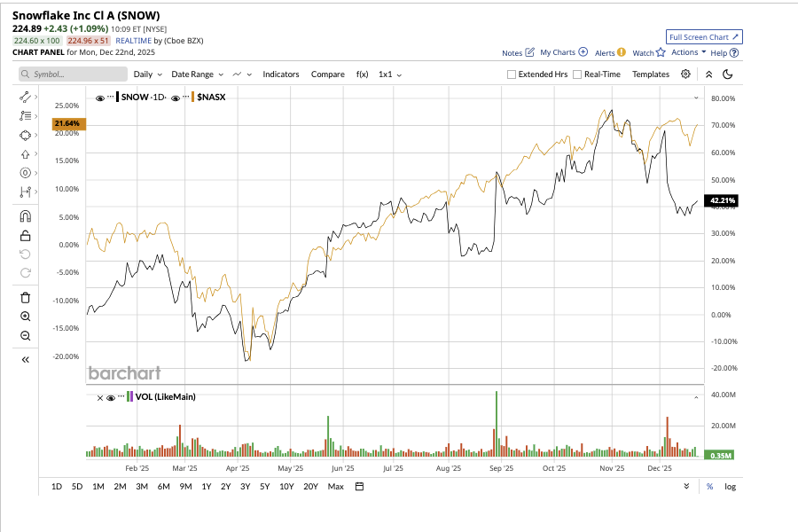Switch to dark mode via moon icon
798x532 pixels.
[x=729, y=74]
